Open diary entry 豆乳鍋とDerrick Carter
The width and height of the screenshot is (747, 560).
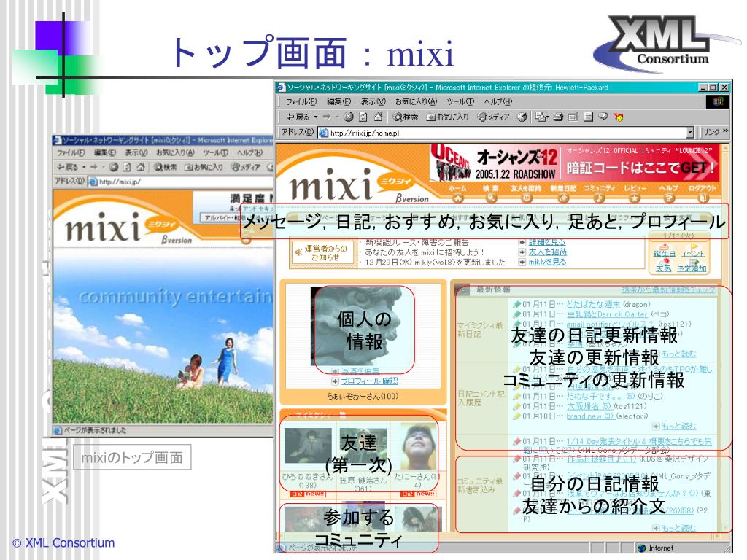coord(607,314)
